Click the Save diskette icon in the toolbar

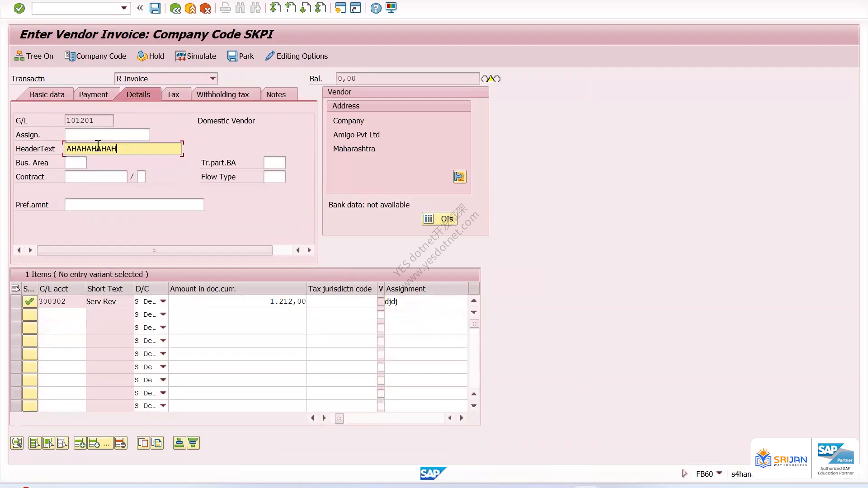[155, 8]
